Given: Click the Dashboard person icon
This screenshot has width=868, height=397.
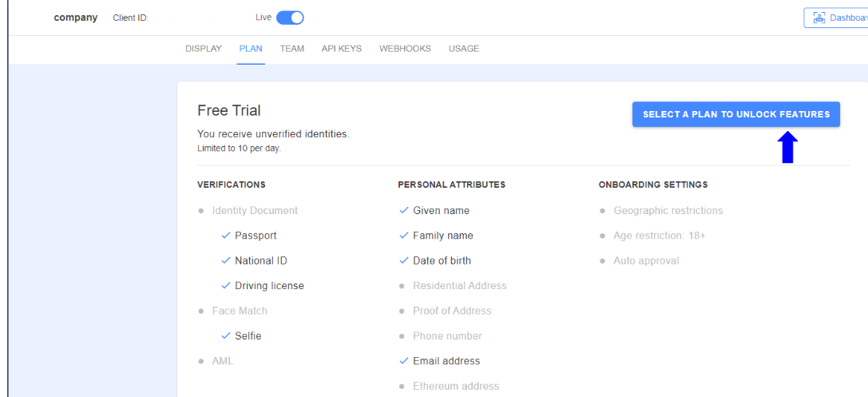Looking at the screenshot, I should (818, 18).
